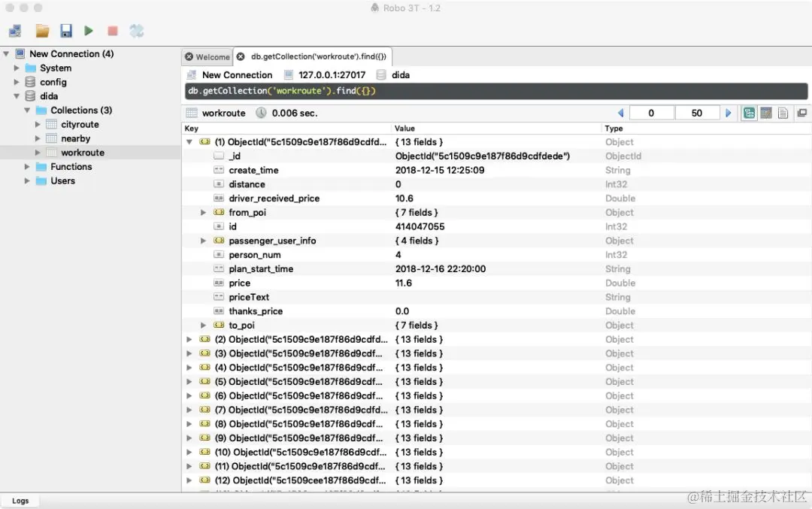Expand result document (5)
Image resolution: width=812 pixels, height=509 pixels.
click(189, 382)
